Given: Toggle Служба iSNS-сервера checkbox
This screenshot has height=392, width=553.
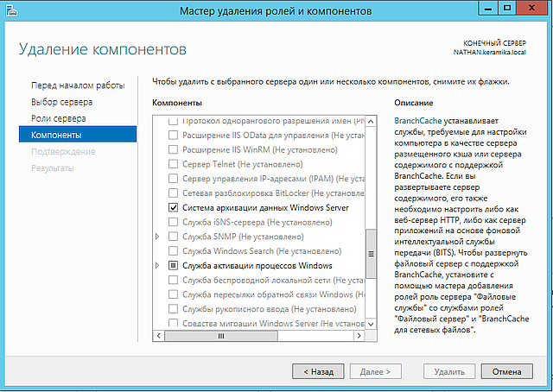Looking at the screenshot, I should (x=173, y=222).
